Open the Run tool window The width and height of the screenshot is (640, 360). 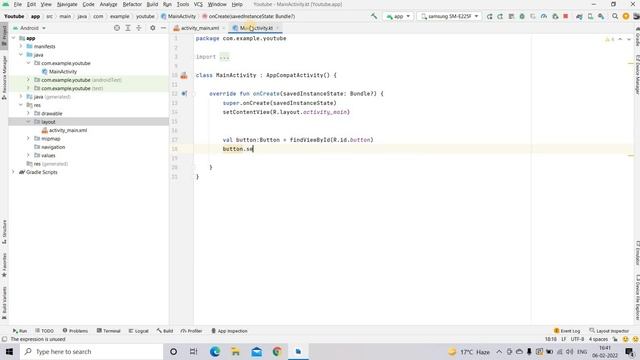(20, 331)
